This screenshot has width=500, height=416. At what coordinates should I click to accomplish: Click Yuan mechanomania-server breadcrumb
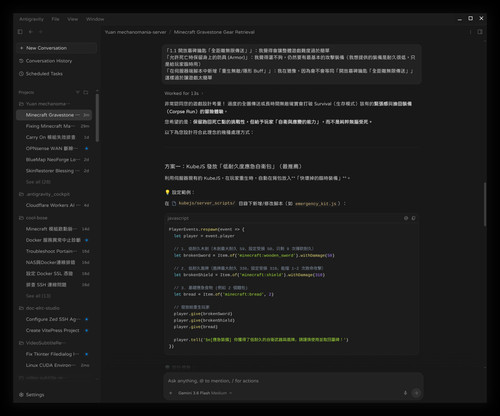135,32
